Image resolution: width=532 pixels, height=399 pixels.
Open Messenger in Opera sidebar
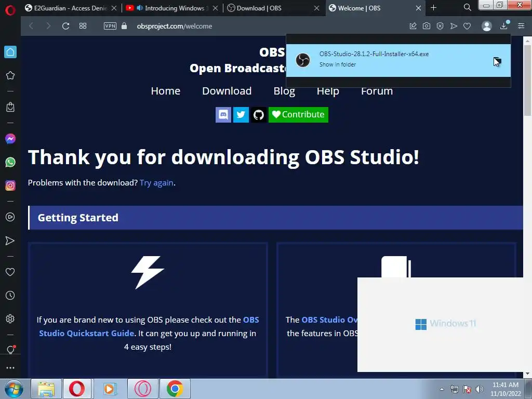pyautogui.click(x=10, y=138)
